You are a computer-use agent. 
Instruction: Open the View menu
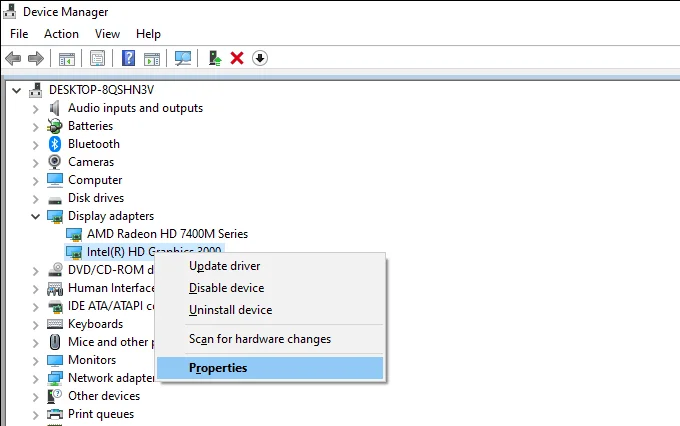coord(107,34)
